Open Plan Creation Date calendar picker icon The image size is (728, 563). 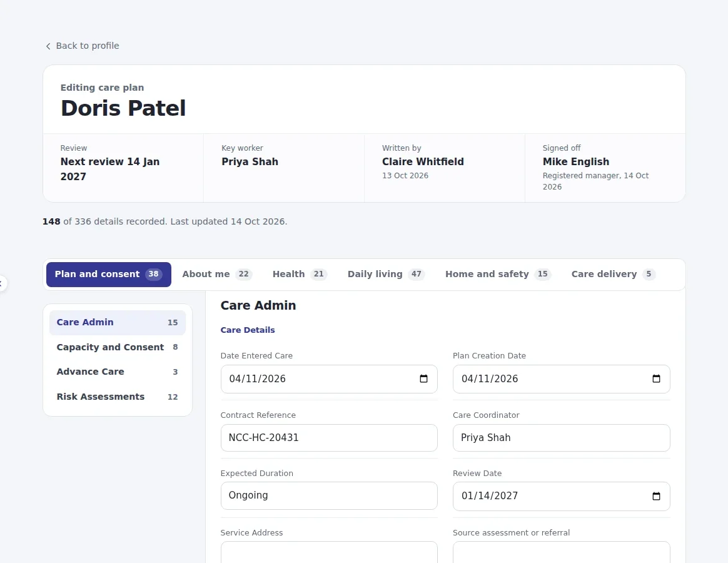pos(656,378)
